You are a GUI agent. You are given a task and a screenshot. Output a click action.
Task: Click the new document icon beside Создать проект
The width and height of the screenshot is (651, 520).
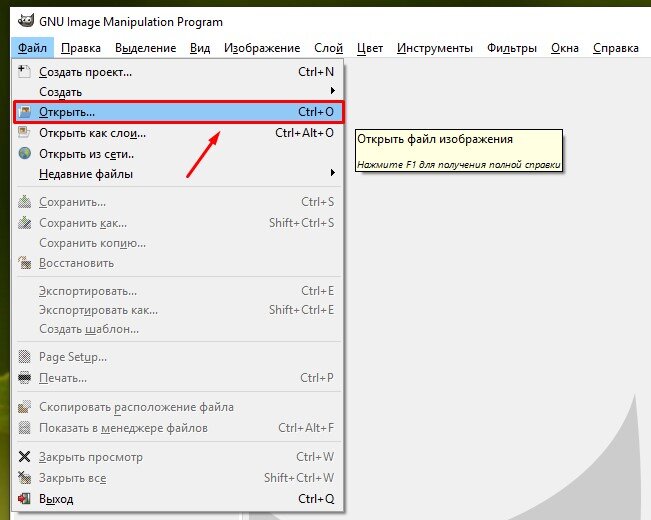[x=24, y=71]
